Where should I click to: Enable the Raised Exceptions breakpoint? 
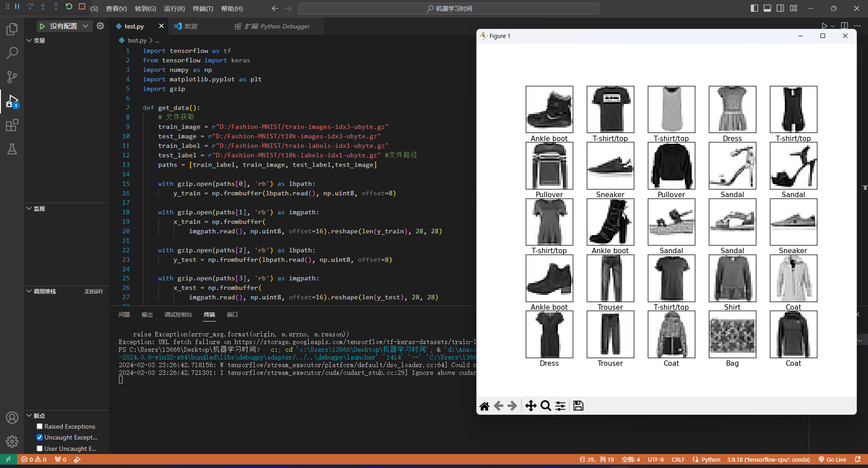[x=40, y=426]
